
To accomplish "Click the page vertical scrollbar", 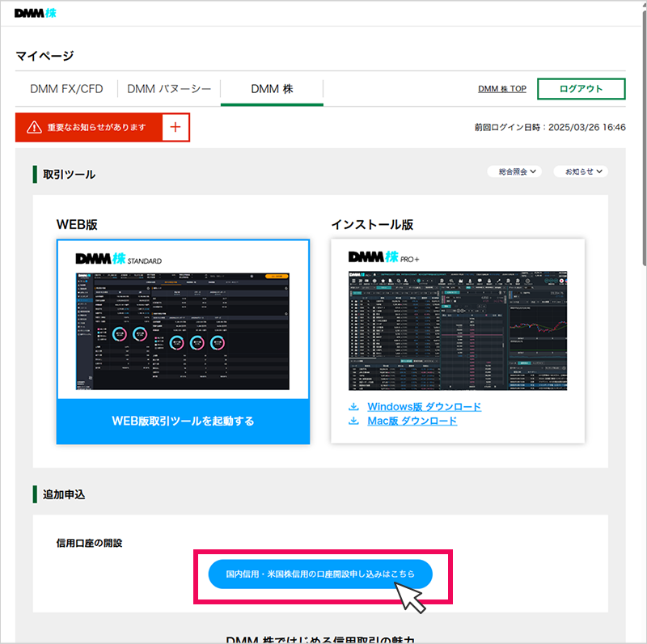I will 644,138.
